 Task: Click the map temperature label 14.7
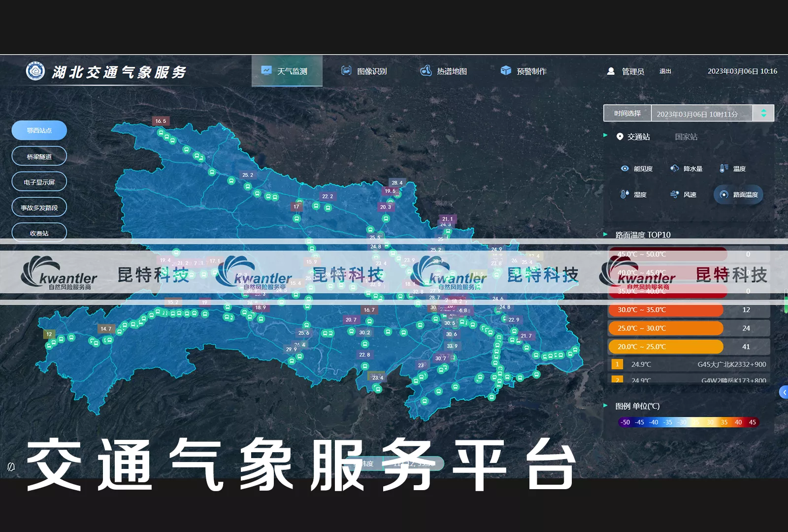click(106, 329)
